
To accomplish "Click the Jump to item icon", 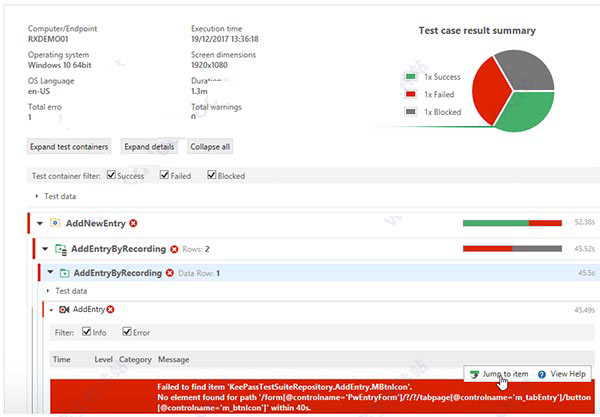I will point(474,373).
